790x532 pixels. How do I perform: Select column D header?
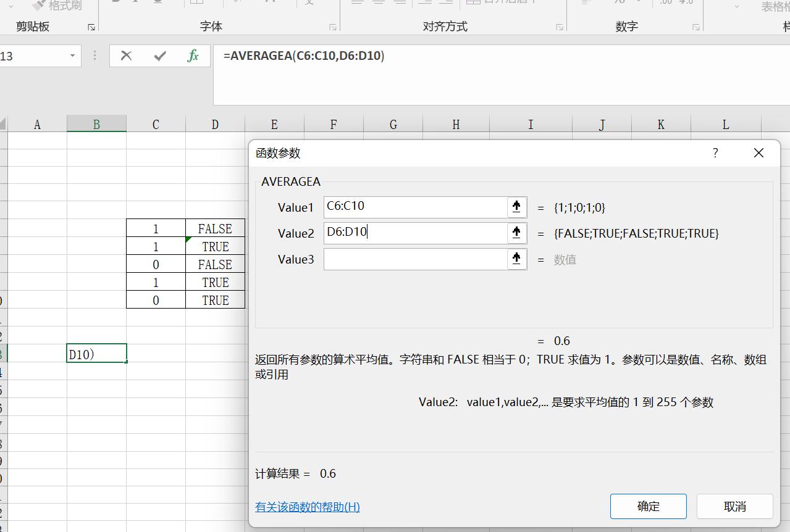(215, 125)
